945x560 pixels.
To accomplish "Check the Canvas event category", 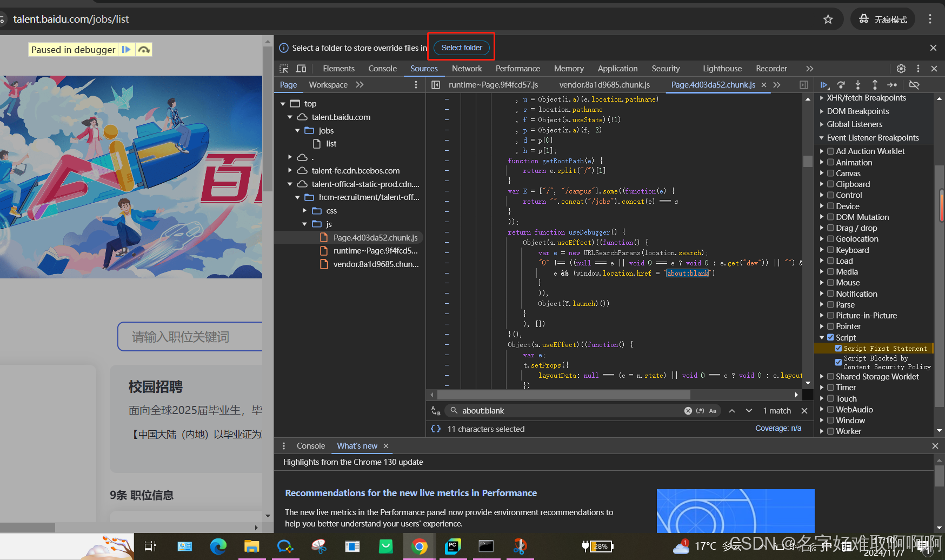I will point(830,173).
